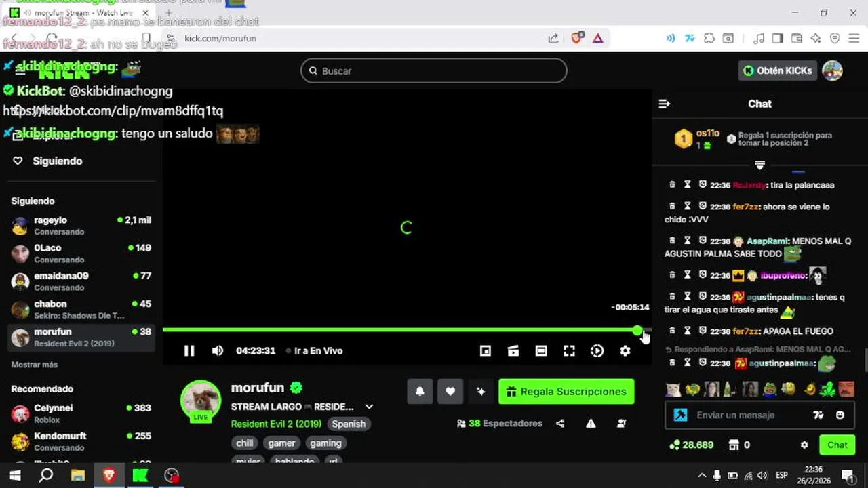Ban fer7zz on 'APAGA EL FUEGO' message
The width and height of the screenshot is (868, 488).
[x=703, y=331]
